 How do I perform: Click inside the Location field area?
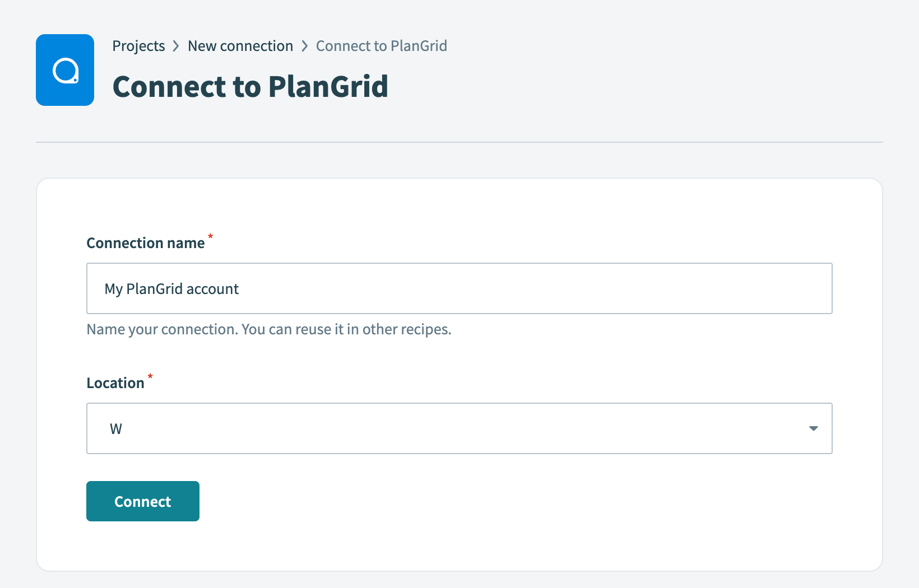[460, 428]
